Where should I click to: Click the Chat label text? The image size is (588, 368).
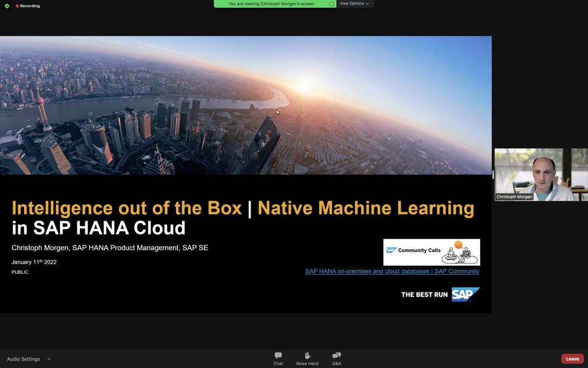coord(278,364)
